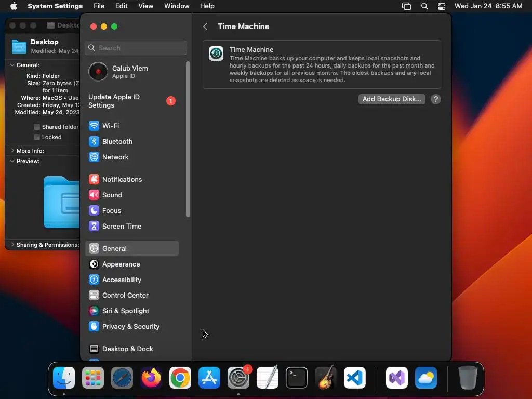Open Update Apple ID Settings notice
Image resolution: width=532 pixels, height=399 pixels.
point(131,101)
